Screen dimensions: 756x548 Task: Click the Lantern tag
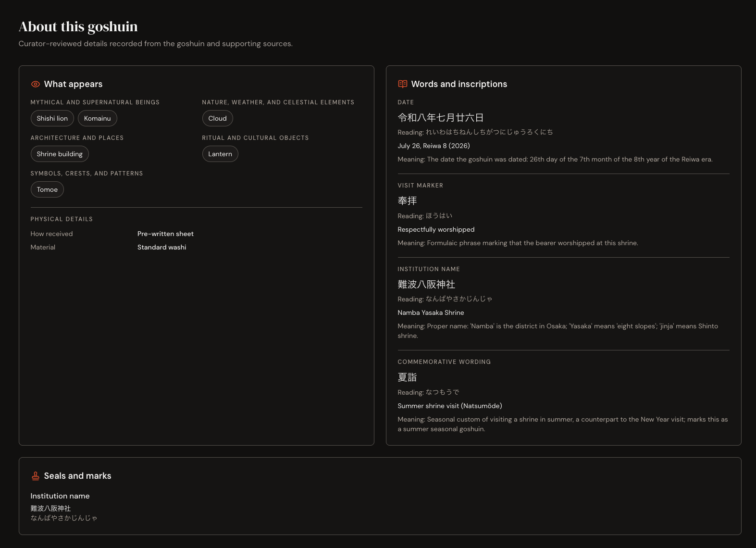[220, 154]
